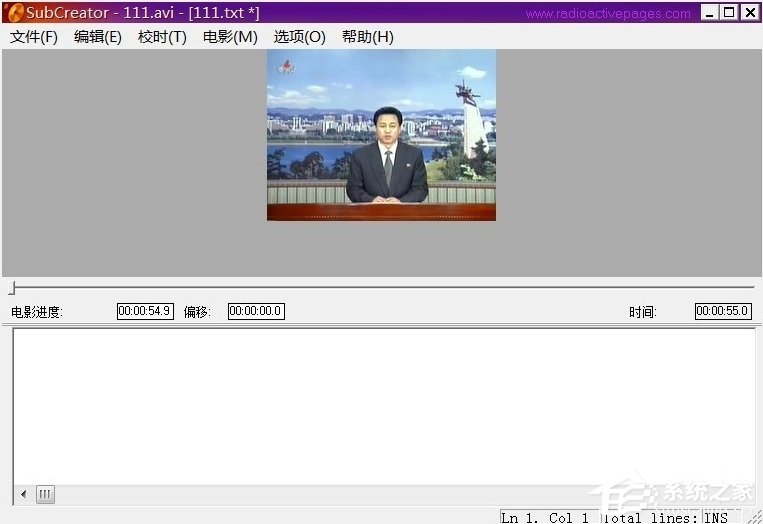
Task: Open the 帮助(H) help menu
Action: [368, 37]
